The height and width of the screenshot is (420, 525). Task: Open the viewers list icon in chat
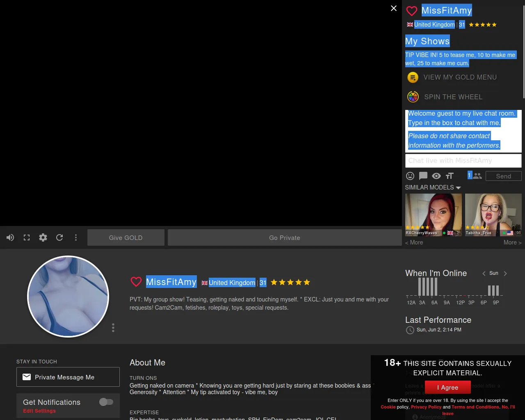pyautogui.click(x=477, y=176)
